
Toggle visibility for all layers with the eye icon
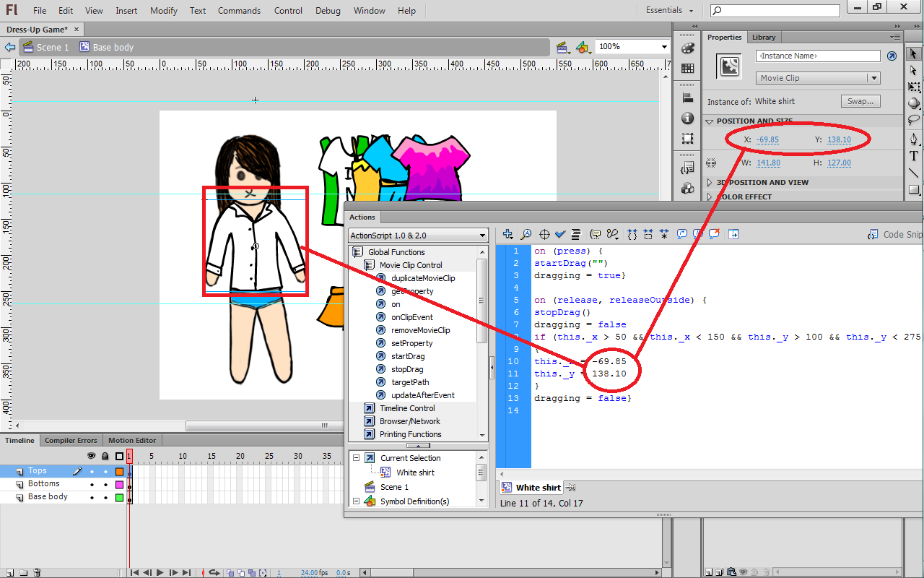(91, 456)
